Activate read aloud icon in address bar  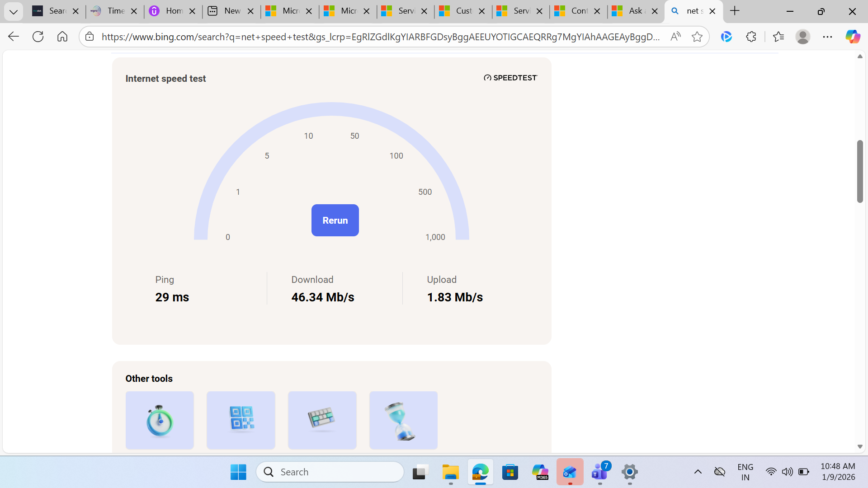tap(675, 37)
